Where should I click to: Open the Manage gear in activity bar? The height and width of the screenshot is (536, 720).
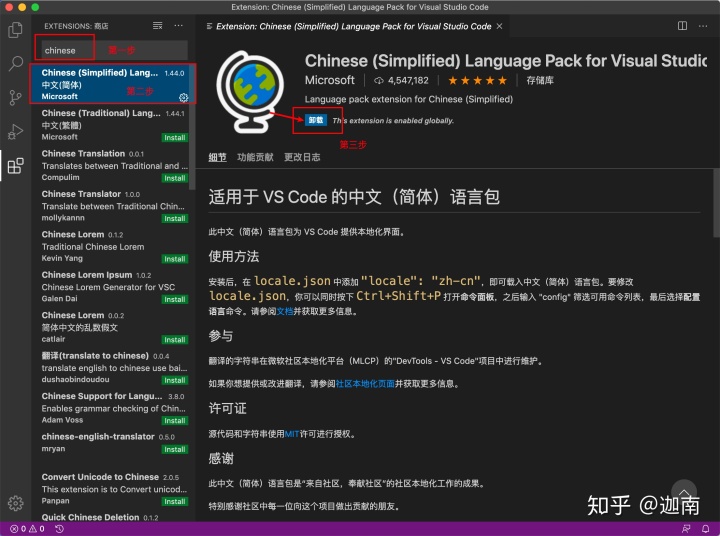(15, 503)
